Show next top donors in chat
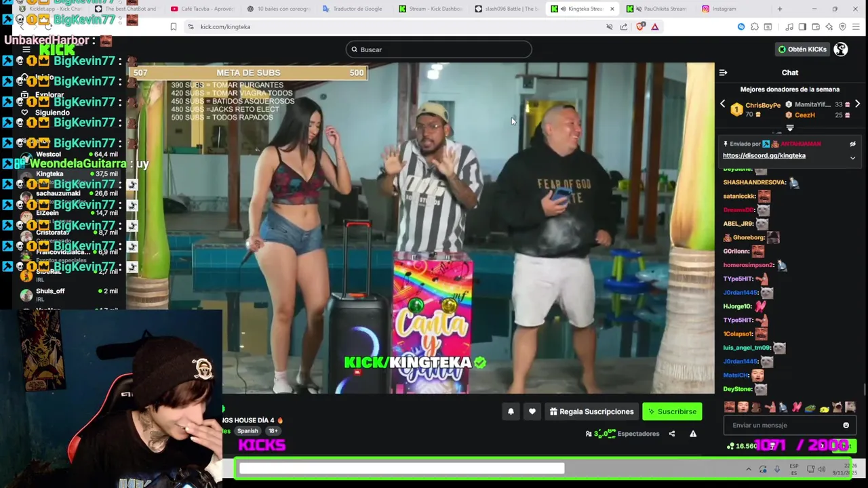Screen dimensions: 868x488 coord(857,104)
